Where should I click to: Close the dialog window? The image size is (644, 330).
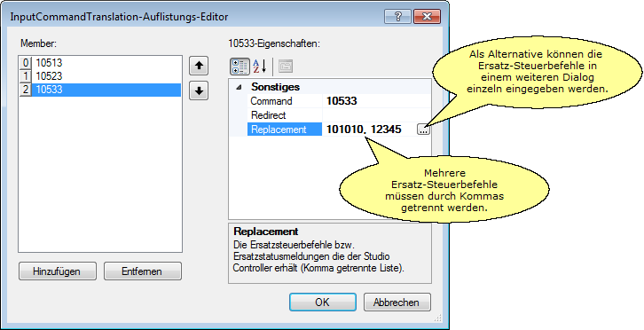(x=428, y=17)
